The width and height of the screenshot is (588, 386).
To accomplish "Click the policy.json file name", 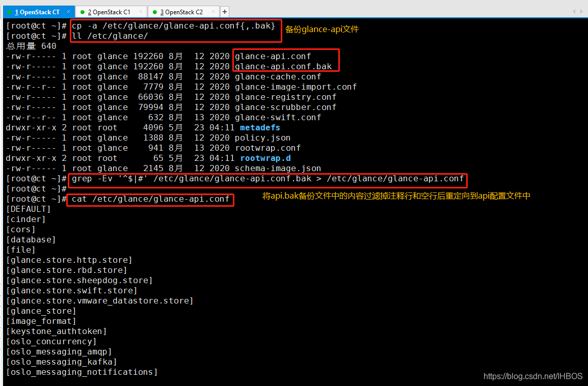I will point(262,137).
